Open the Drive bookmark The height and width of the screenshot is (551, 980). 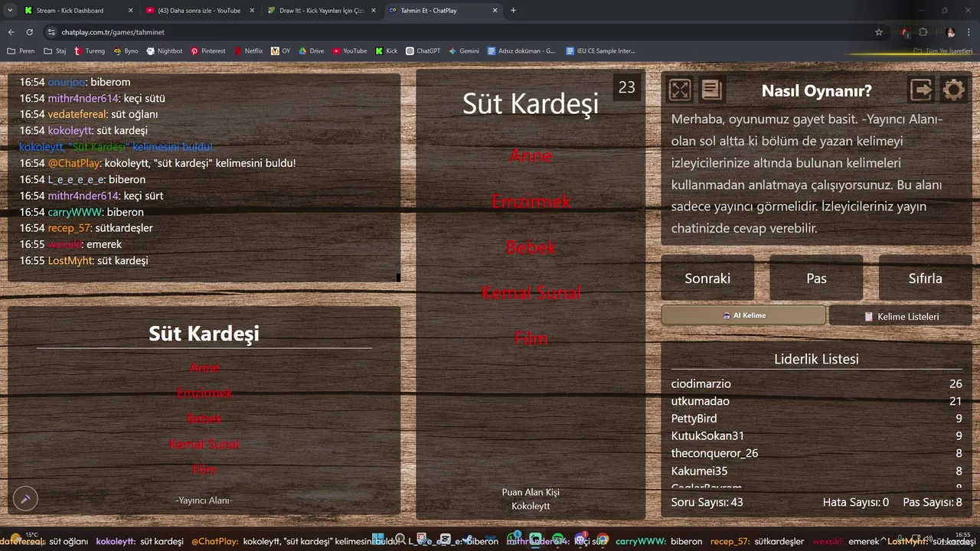click(x=312, y=51)
